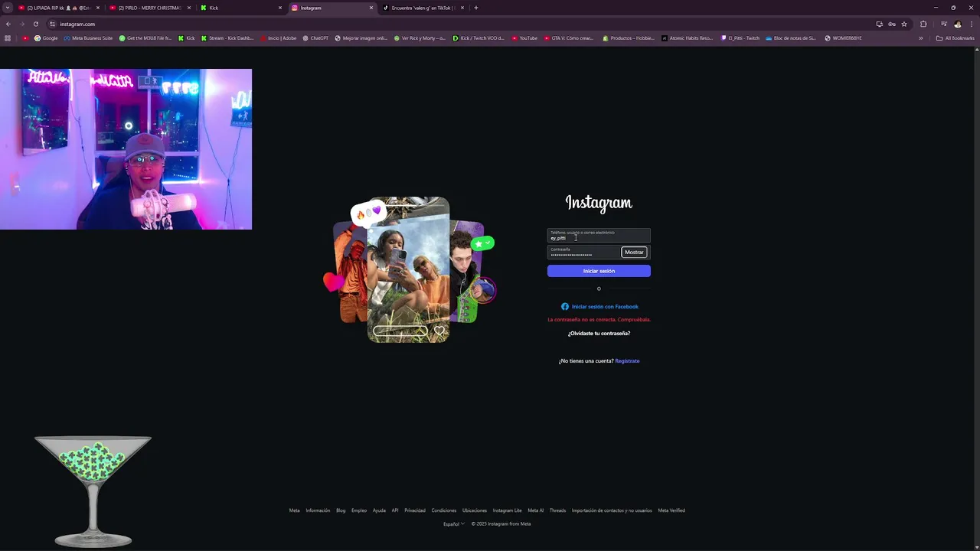
Task: Open El_Pitti - Twitch bookmark
Action: click(x=740, y=38)
